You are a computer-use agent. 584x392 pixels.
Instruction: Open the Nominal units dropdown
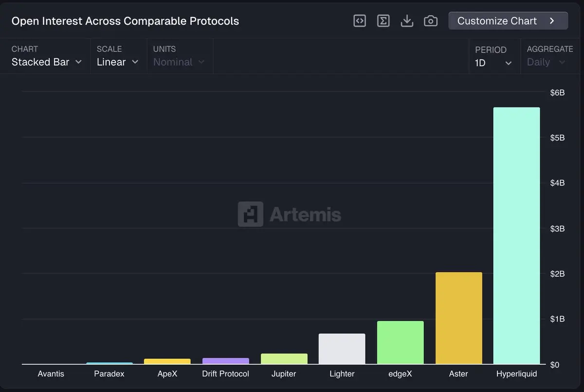(x=179, y=62)
